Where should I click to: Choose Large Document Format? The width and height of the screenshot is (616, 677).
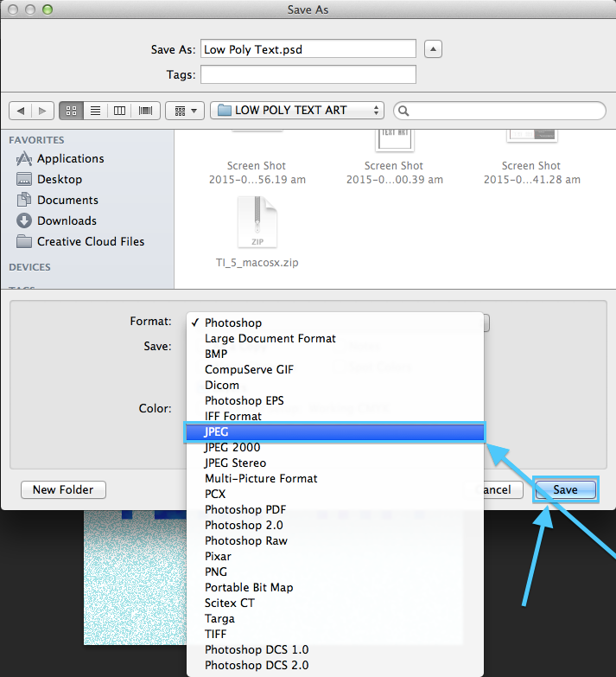335,338
